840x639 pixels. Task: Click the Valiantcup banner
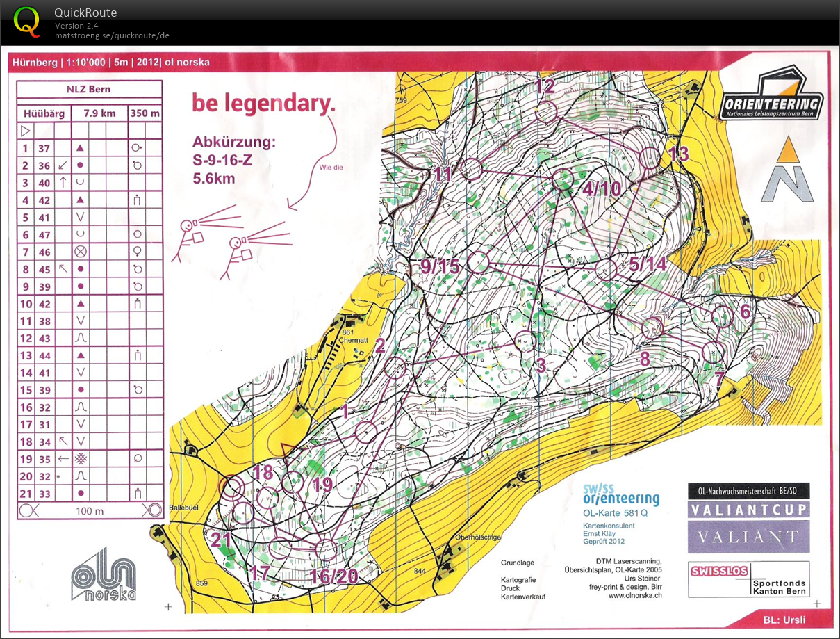pos(748,510)
